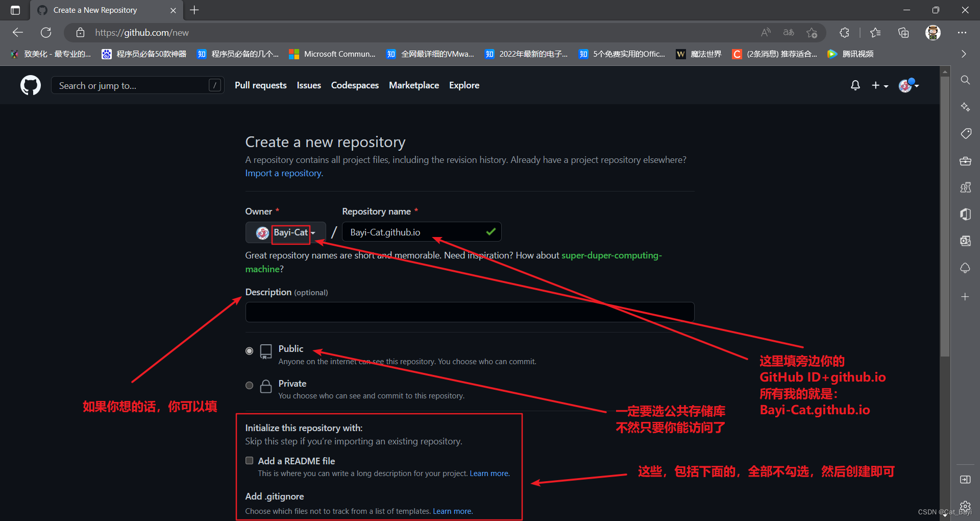
Task: Focus the Description input field
Action: click(x=470, y=312)
